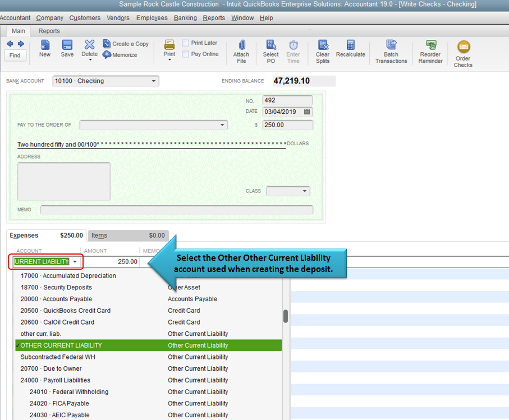
Task: Open the calendar icon beside the date field
Action: click(307, 112)
